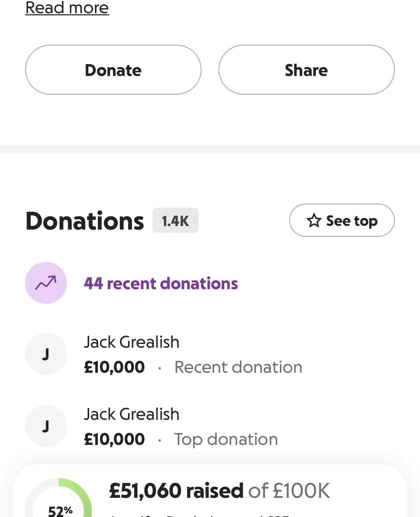Click the Recent donation label
Viewport: 420px width, 517px height.
point(238,367)
